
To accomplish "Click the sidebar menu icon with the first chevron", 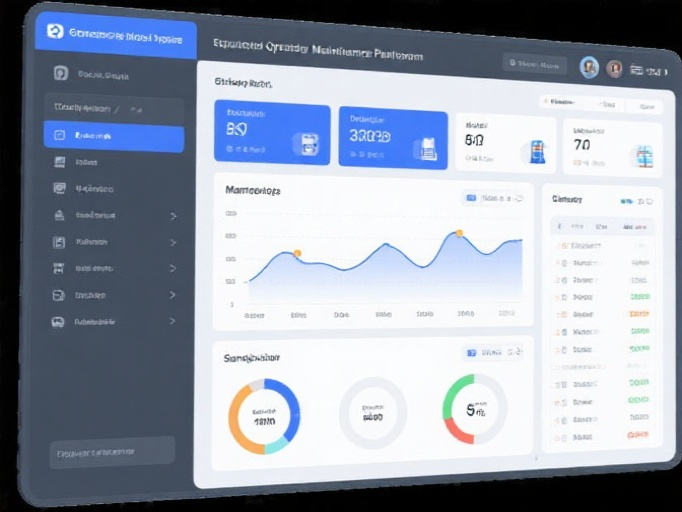I will tap(59, 215).
